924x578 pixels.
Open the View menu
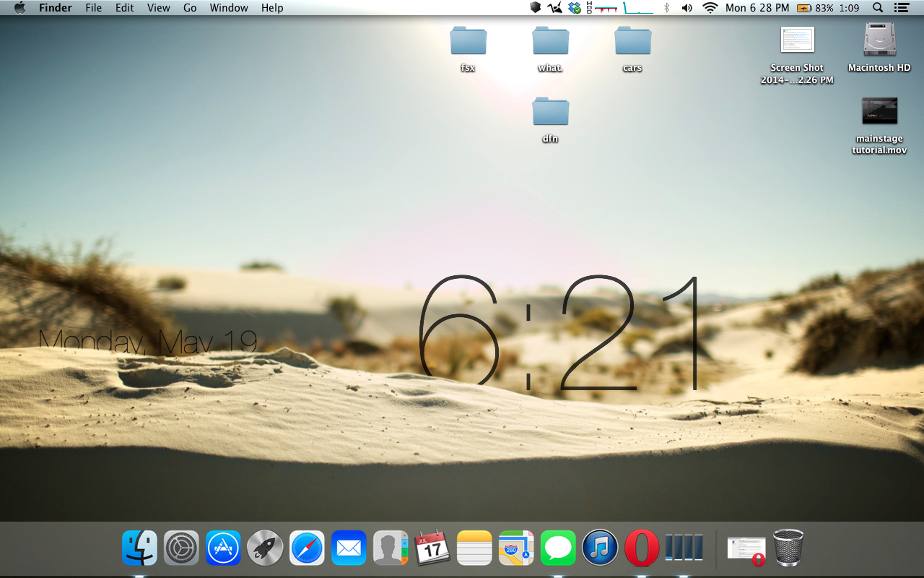pyautogui.click(x=159, y=8)
